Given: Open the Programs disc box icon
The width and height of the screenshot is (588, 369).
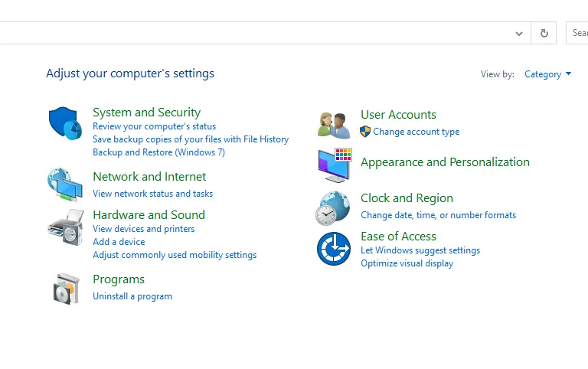Looking at the screenshot, I should (x=67, y=289).
